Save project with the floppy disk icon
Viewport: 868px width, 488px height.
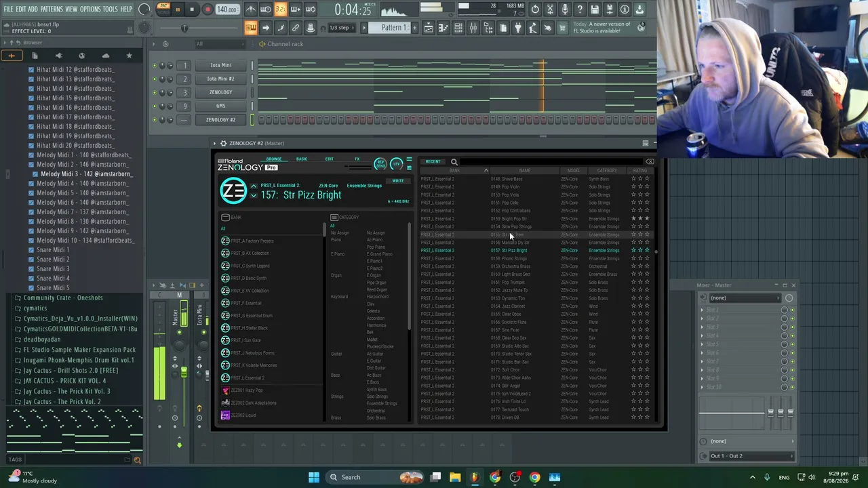coord(595,9)
